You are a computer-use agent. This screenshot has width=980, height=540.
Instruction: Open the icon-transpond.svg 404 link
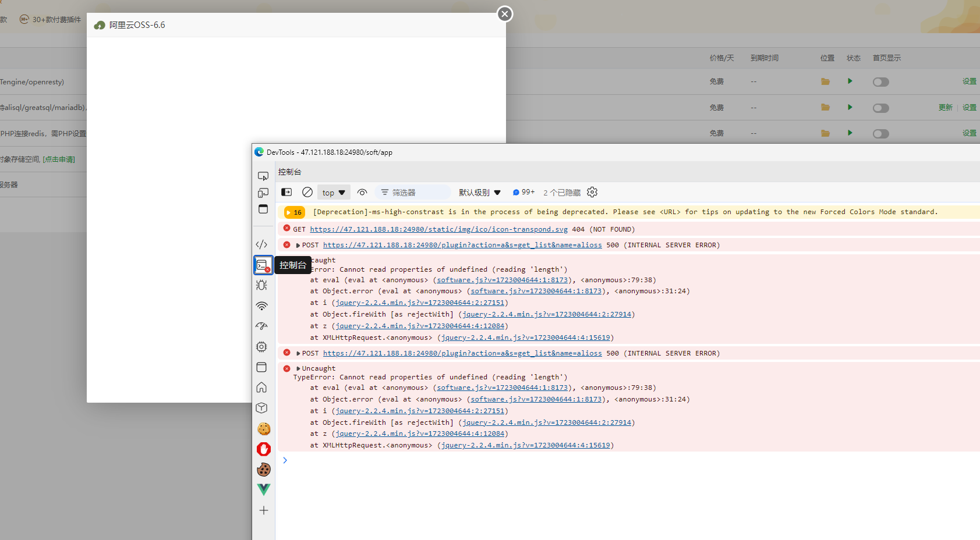[438, 229]
